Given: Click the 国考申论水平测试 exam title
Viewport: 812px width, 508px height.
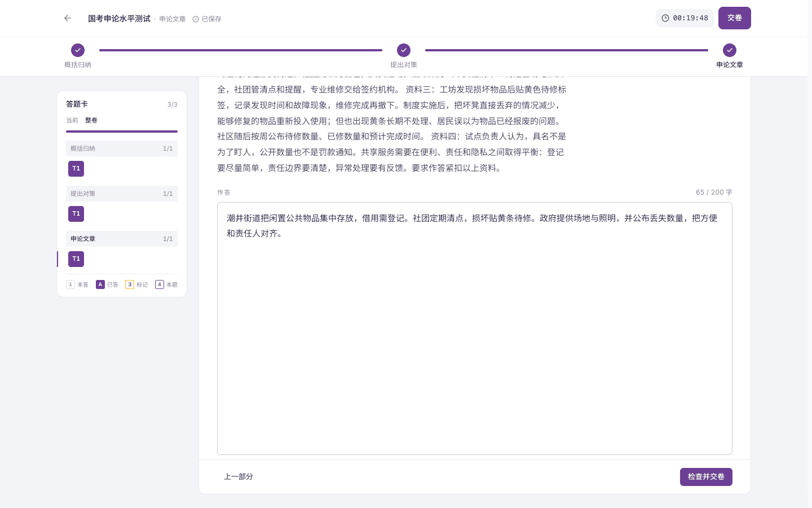Looking at the screenshot, I should point(119,19).
